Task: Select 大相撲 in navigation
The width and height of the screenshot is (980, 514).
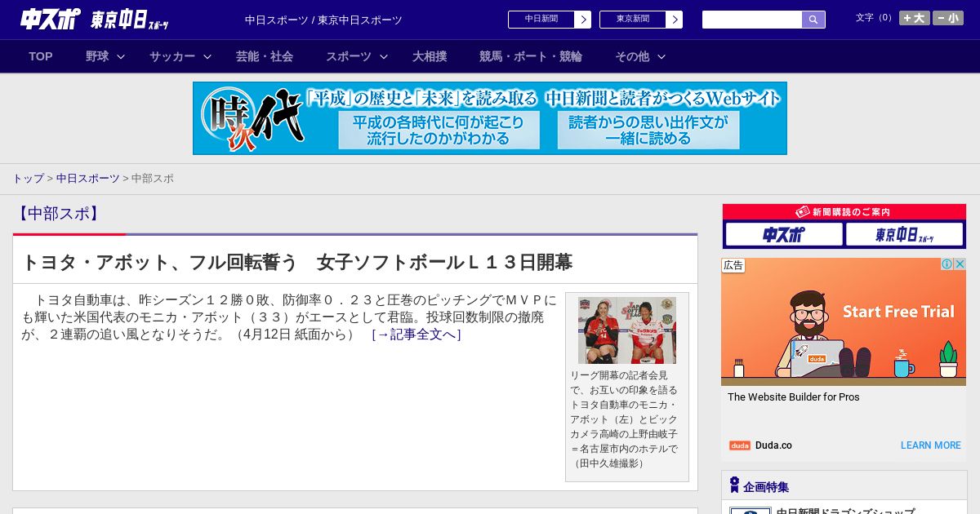Action: (x=430, y=56)
